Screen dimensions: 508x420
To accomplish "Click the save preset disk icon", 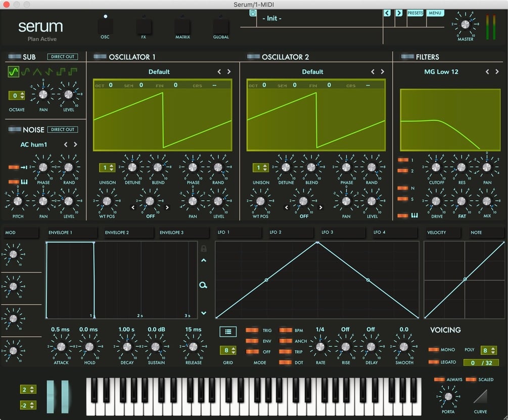I will [x=253, y=13].
